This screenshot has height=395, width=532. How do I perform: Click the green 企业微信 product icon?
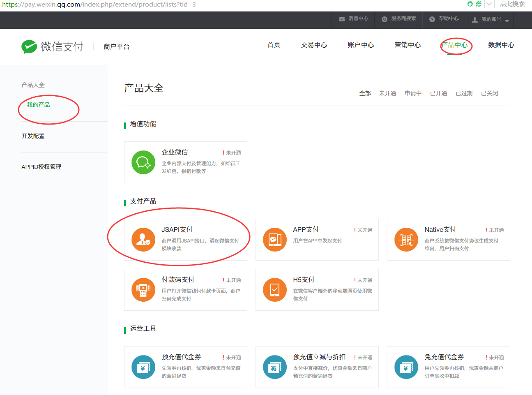143,162
